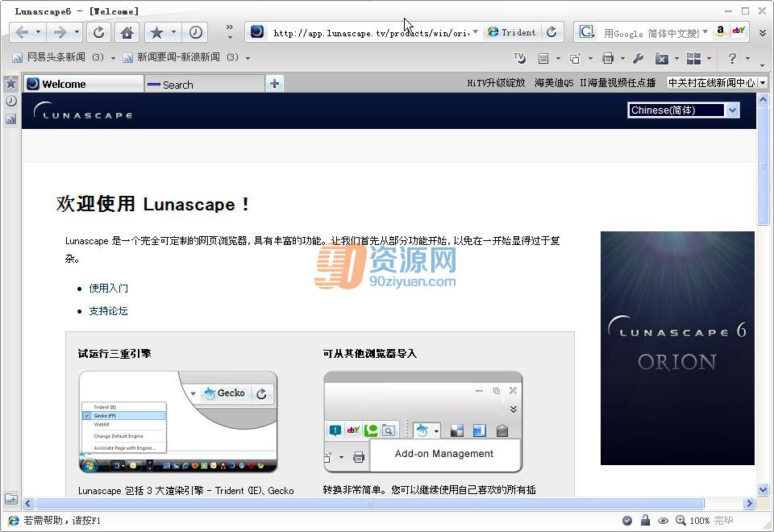Open the Favorites sidebar star icon

[10, 83]
